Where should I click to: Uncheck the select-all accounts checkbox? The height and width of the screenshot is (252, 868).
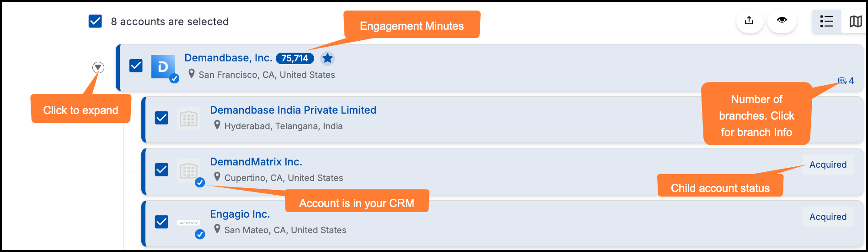[x=95, y=21]
